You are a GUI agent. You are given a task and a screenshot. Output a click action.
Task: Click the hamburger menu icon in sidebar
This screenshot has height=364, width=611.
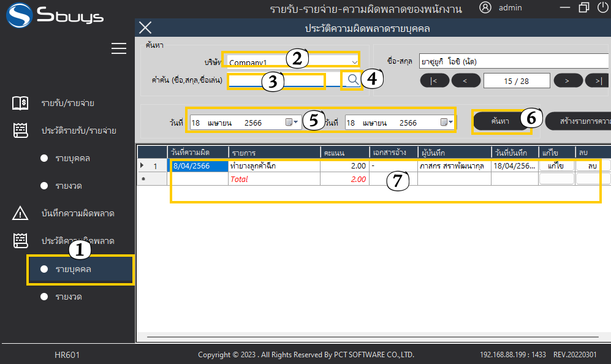tap(118, 48)
